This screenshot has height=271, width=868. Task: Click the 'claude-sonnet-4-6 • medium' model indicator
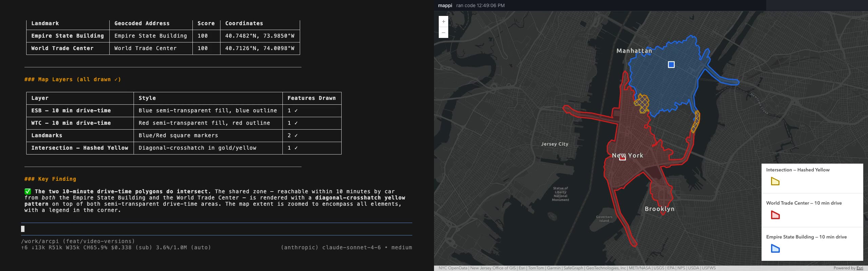pyautogui.click(x=367, y=248)
